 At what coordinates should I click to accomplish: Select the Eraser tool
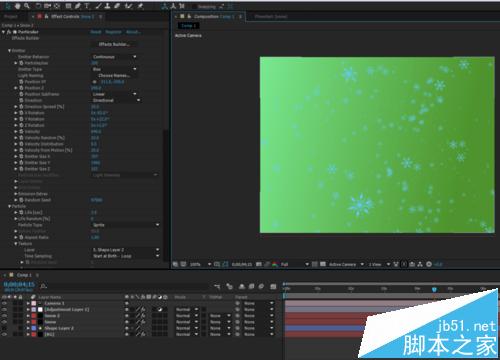[117, 6]
